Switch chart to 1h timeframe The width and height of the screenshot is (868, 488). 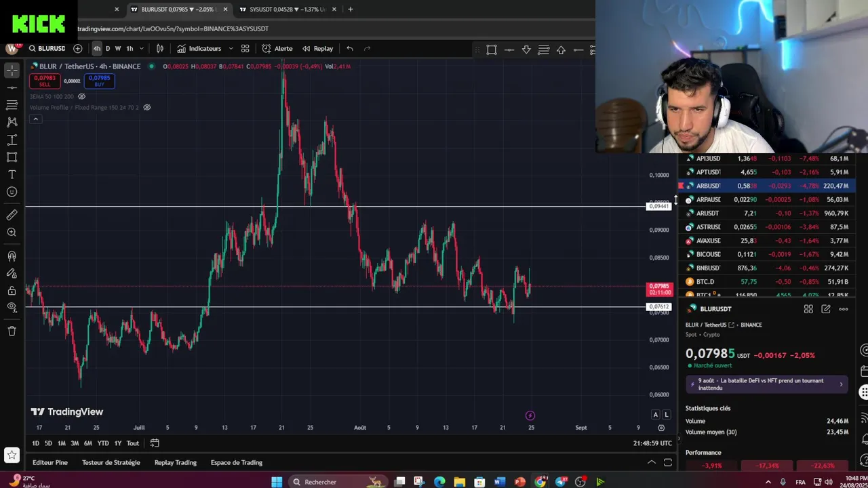(x=130, y=48)
